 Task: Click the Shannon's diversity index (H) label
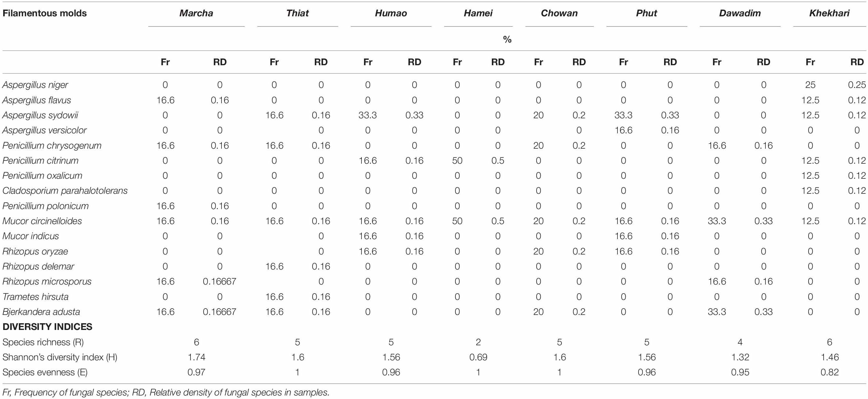pyautogui.click(x=60, y=357)
